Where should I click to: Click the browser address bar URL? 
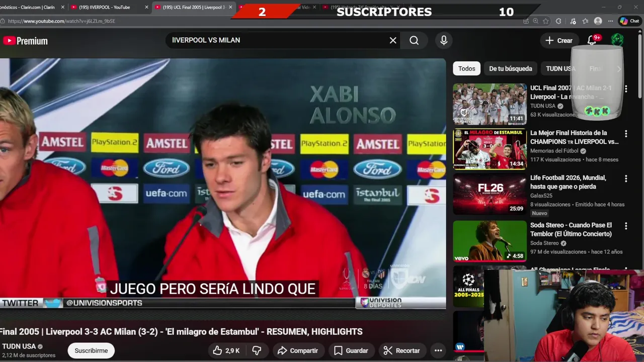61,21
